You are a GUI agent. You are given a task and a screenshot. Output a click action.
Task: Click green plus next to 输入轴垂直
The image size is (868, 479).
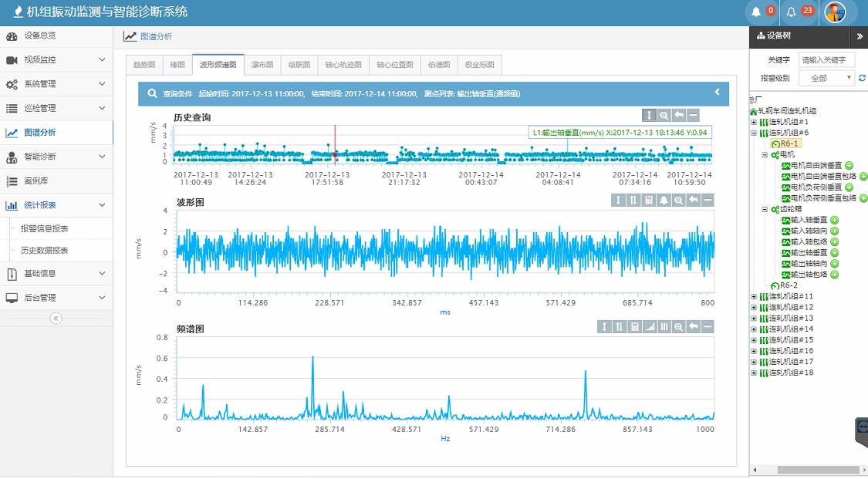coord(834,220)
